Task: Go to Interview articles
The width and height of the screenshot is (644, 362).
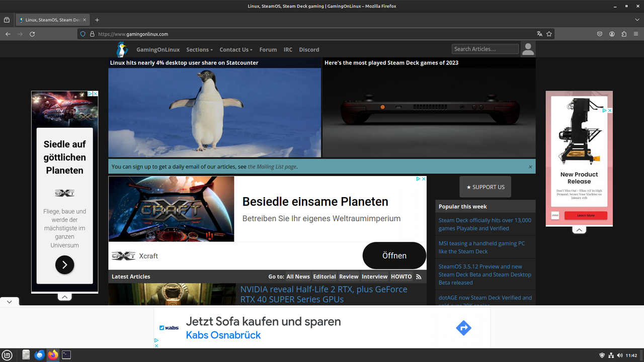Action: coord(375,277)
